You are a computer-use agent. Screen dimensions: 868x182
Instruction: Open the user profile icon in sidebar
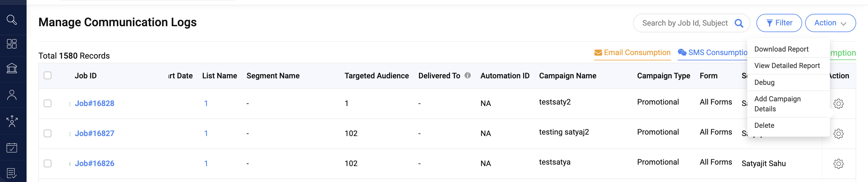click(12, 95)
